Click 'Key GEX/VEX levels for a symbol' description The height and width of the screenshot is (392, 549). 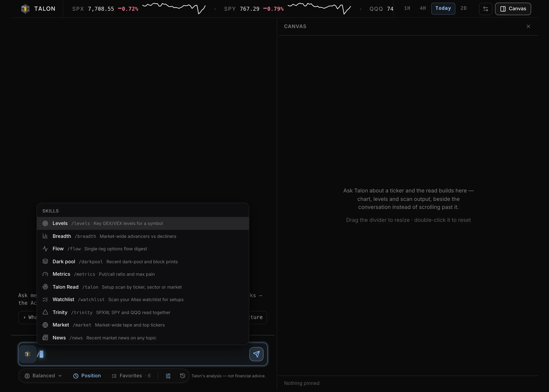pyautogui.click(x=128, y=224)
